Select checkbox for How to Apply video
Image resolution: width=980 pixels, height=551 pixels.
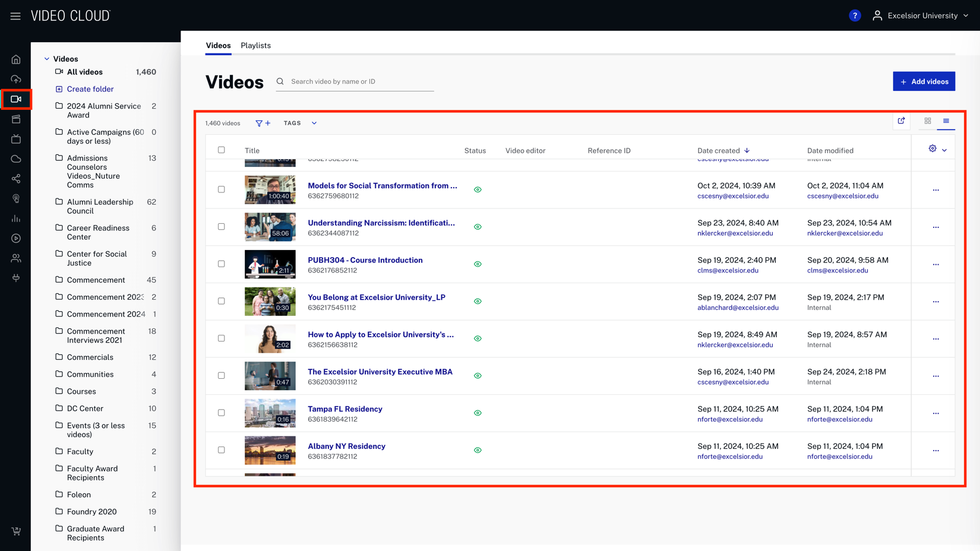click(222, 338)
